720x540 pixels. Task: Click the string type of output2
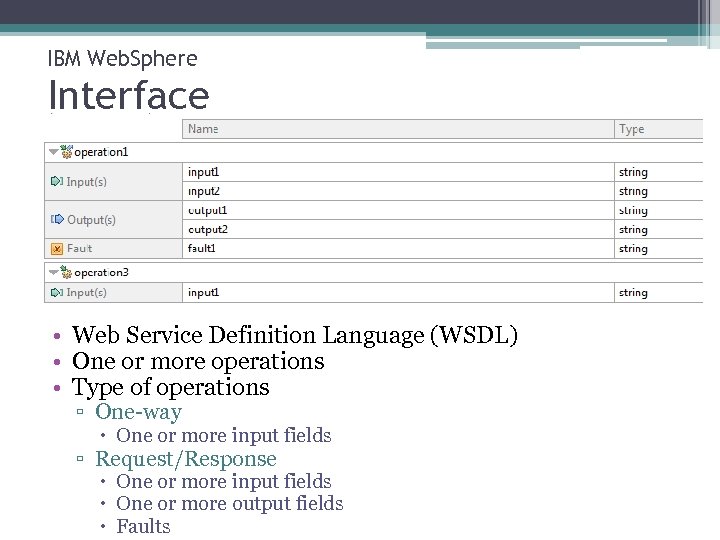[x=633, y=230]
